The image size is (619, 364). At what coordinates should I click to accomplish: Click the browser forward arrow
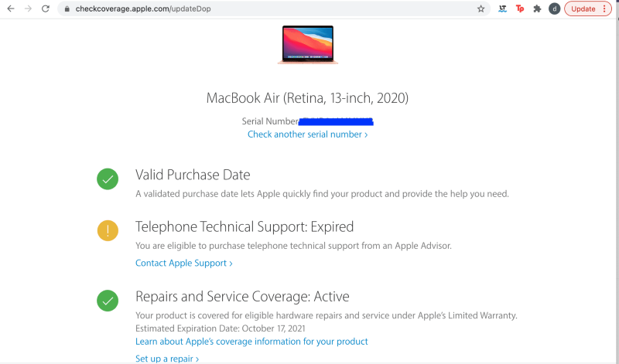click(x=29, y=9)
